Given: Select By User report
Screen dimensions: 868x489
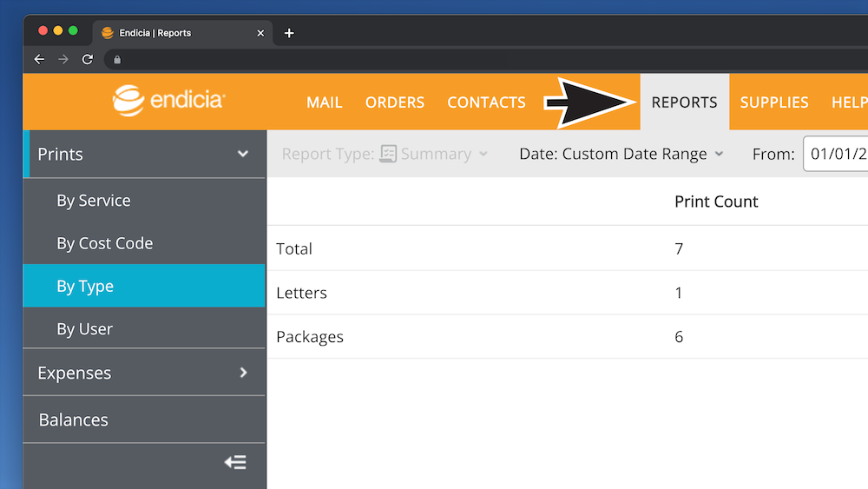Looking at the screenshot, I should pos(144,328).
